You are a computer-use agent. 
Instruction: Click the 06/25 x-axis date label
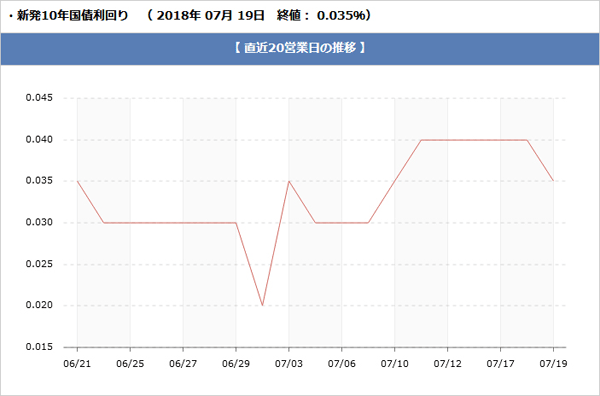pyautogui.click(x=130, y=363)
